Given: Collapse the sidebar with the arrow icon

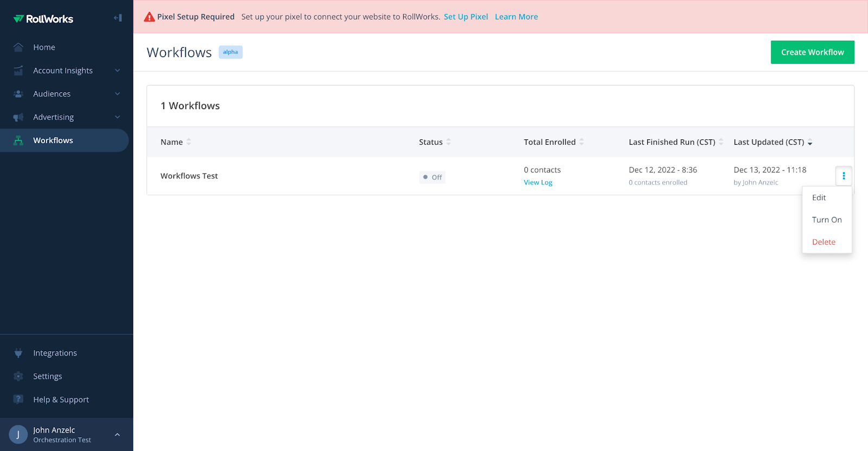Looking at the screenshot, I should click(118, 18).
